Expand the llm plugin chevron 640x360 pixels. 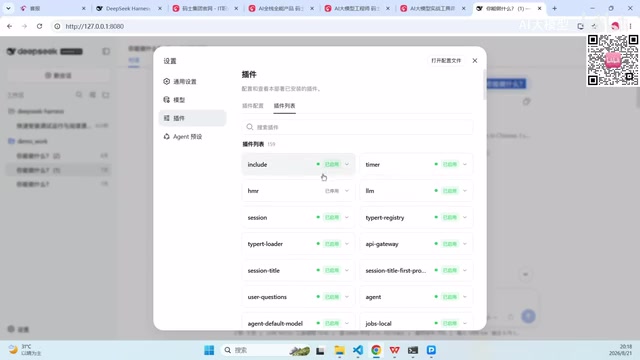[x=464, y=191]
